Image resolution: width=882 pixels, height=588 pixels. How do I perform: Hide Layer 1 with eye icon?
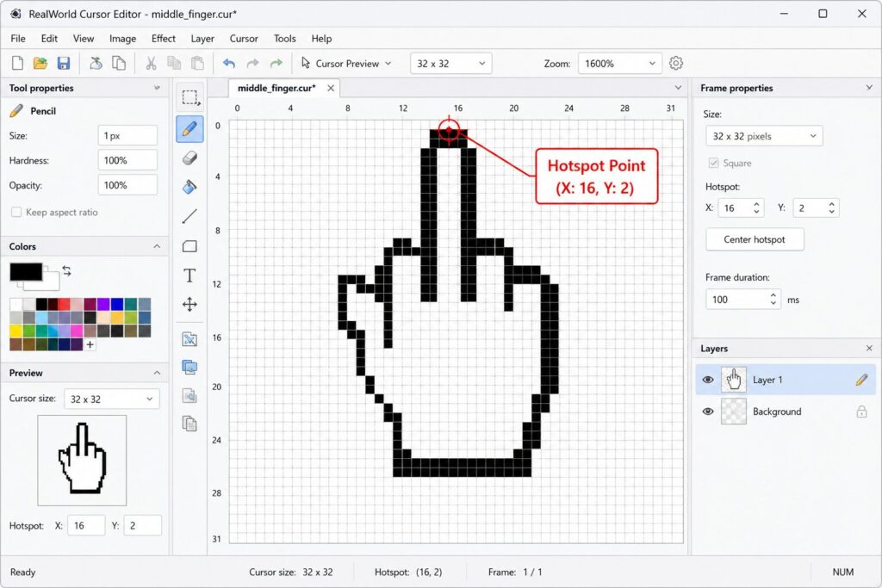coord(708,380)
